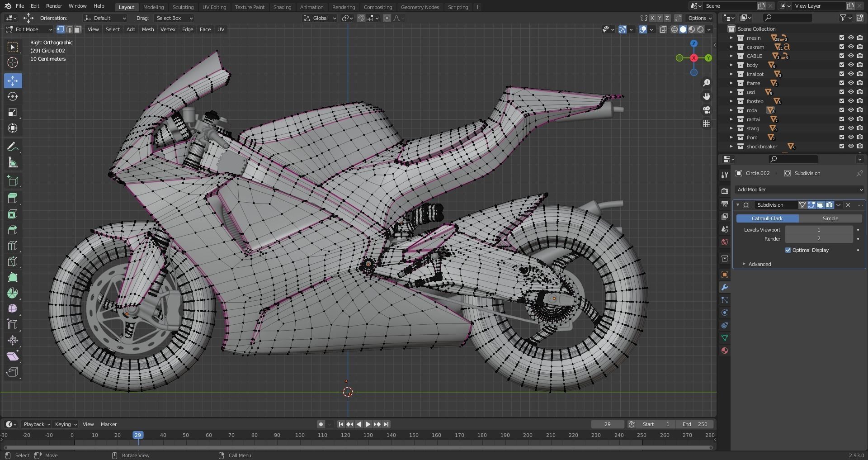Toggle X-ray view in header
This screenshot has width=868, height=460.
tap(663, 29)
